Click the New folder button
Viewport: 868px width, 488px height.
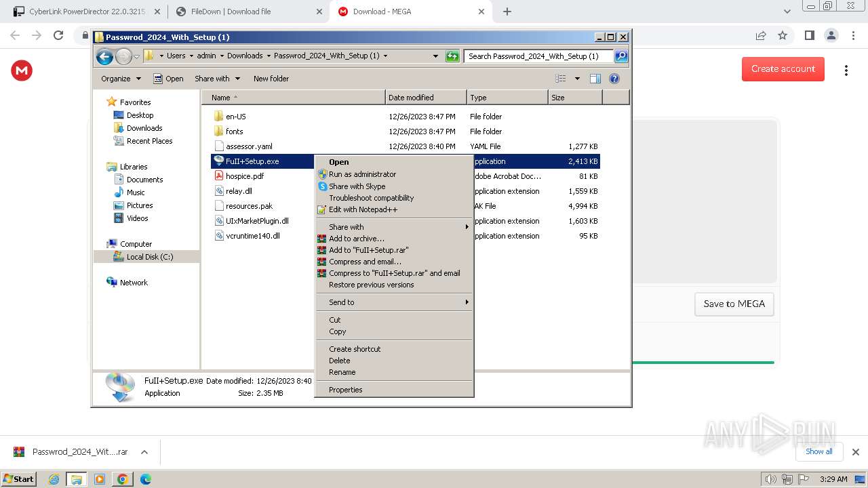271,79
